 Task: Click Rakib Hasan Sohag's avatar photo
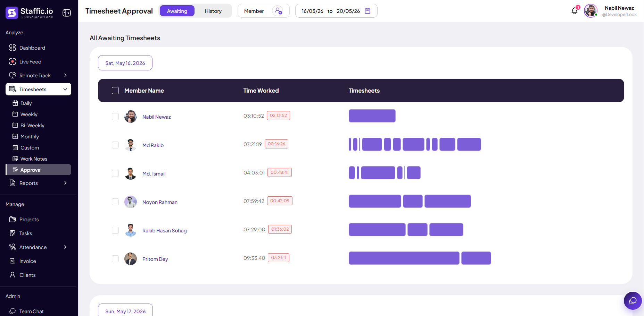(131, 230)
